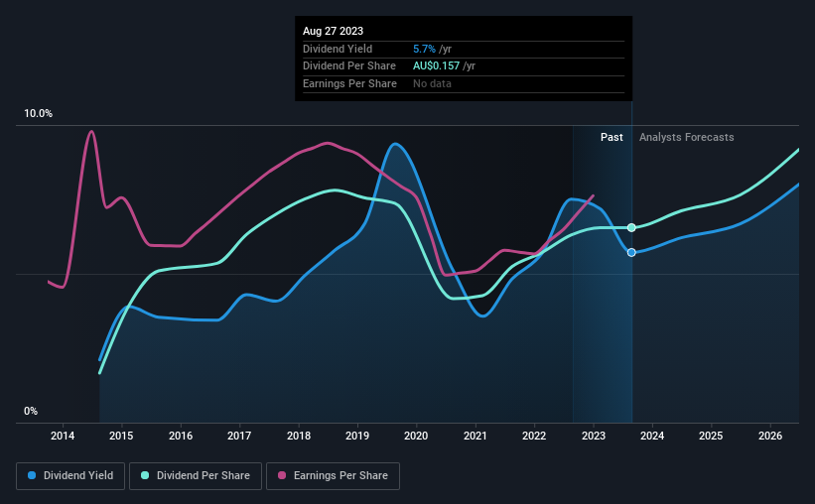Click the 2017 x-axis label
The height and width of the screenshot is (504, 815).
coord(239,436)
